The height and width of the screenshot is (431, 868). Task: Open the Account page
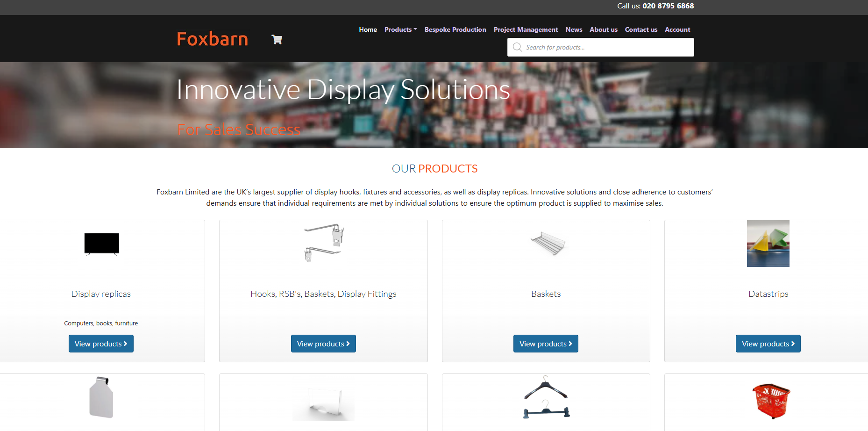tap(677, 29)
